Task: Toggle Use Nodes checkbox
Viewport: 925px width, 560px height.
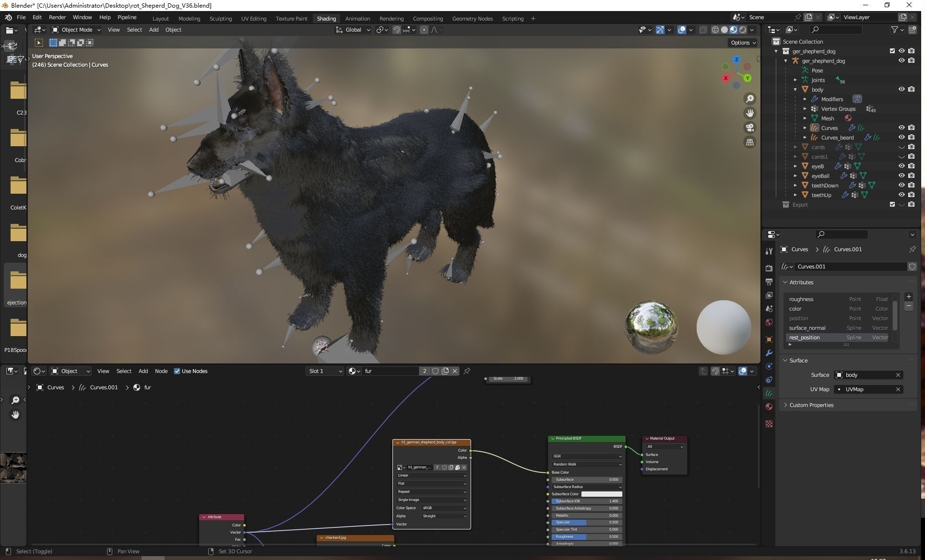Action: click(x=177, y=371)
